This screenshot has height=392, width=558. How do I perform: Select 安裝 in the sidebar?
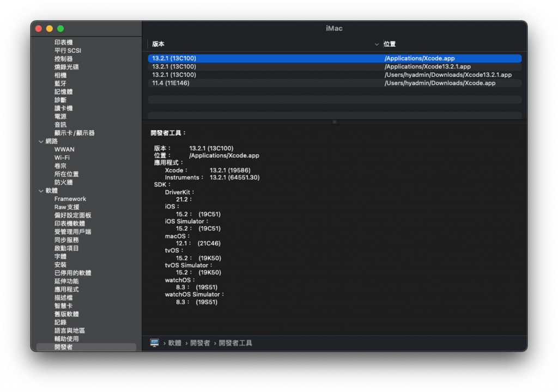point(60,265)
